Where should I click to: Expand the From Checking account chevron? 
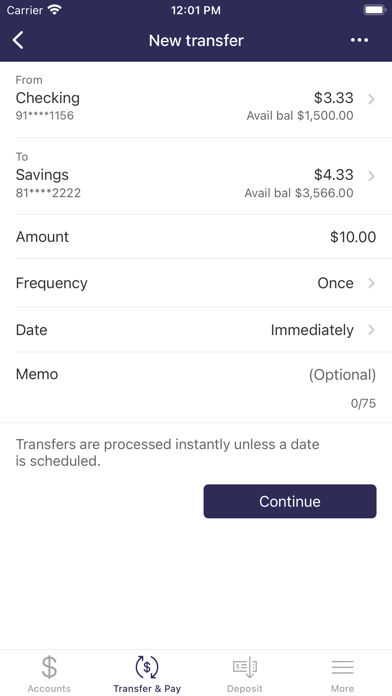pos(372,99)
